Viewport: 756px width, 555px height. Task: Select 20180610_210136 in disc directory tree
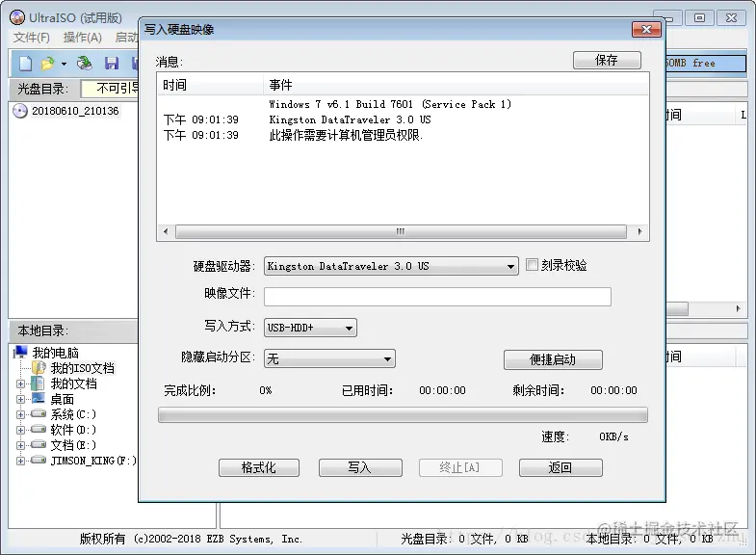tap(75, 111)
